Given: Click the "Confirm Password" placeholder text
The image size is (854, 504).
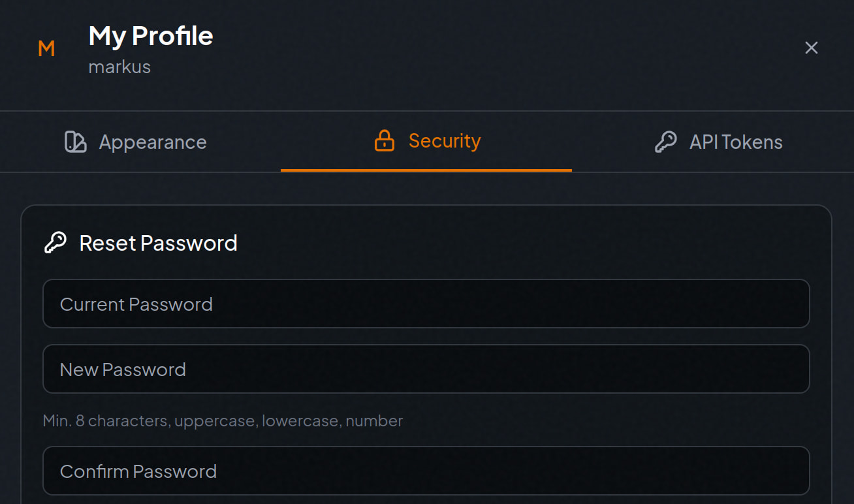Looking at the screenshot, I should [x=138, y=471].
